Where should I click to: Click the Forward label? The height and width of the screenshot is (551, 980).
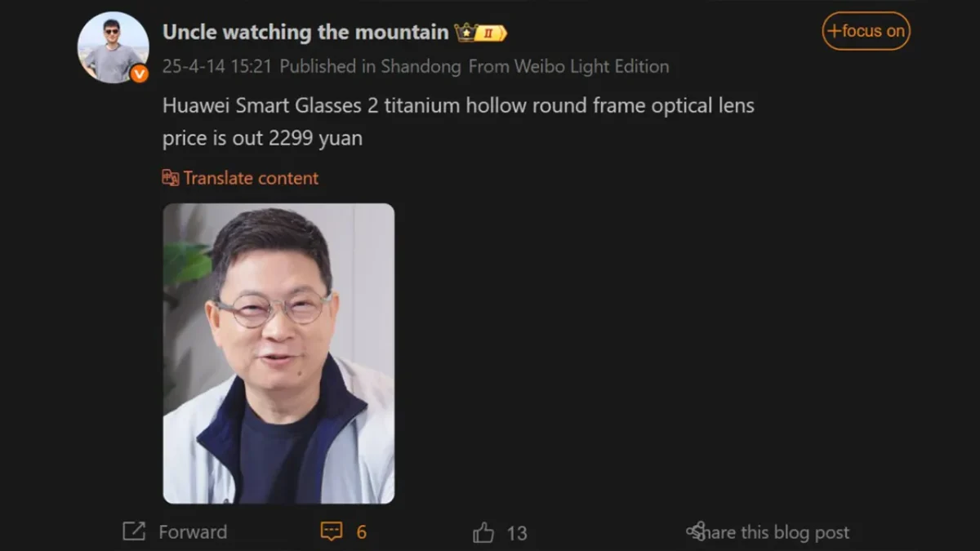pyautogui.click(x=193, y=532)
